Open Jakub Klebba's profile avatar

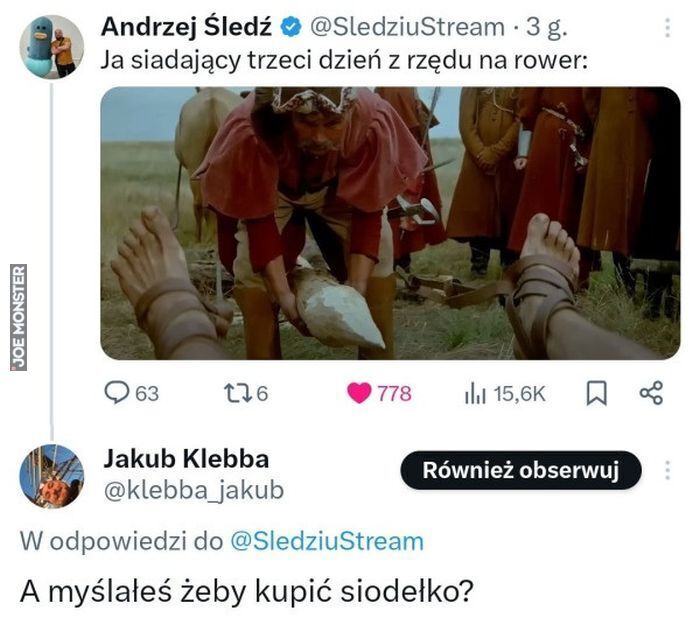click(52, 476)
